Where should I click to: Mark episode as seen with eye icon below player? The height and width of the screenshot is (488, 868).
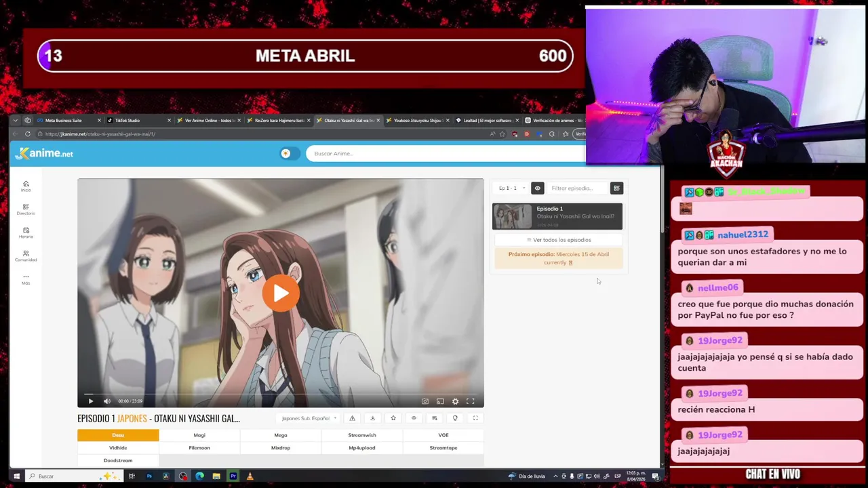point(414,418)
